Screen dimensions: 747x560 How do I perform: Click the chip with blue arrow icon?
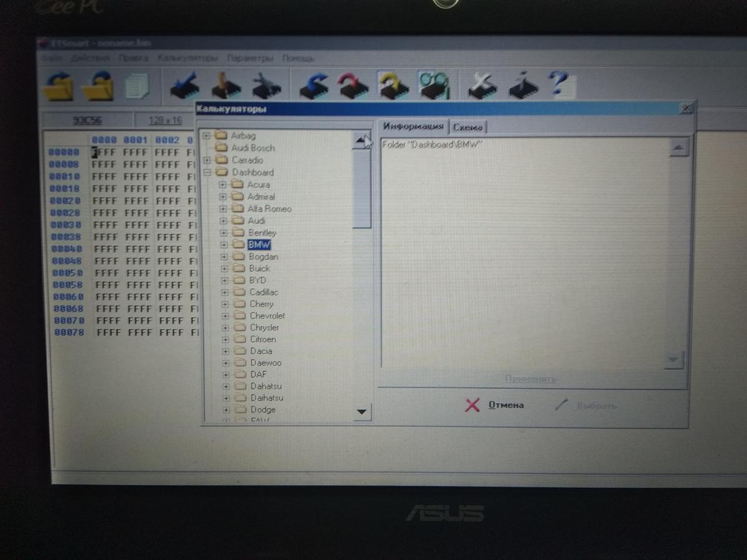(314, 85)
